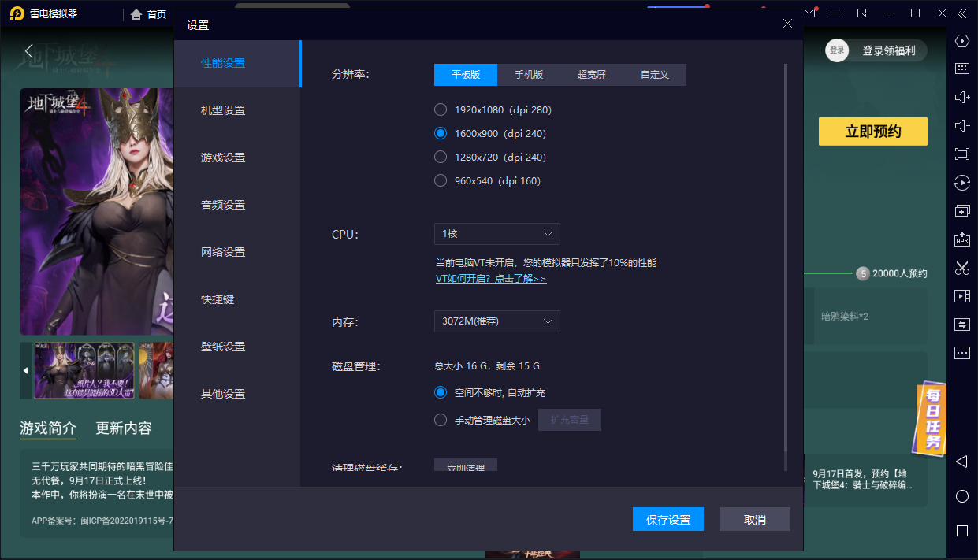Switch to 平板版 resolution tab
The height and width of the screenshot is (560, 978).
pyautogui.click(x=466, y=75)
